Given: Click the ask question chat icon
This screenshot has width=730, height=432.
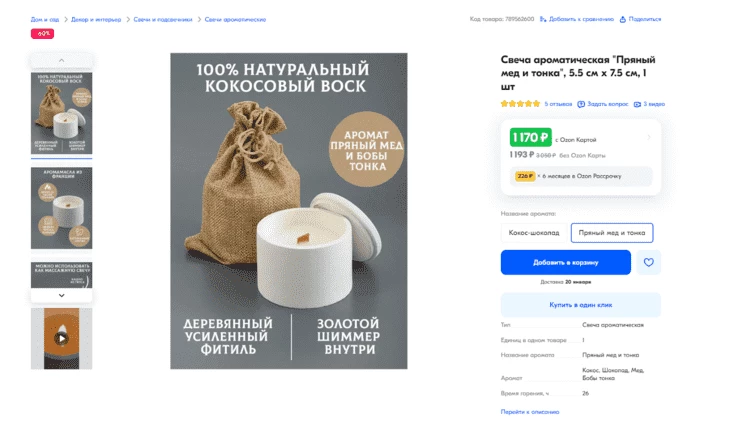Looking at the screenshot, I should 581,104.
